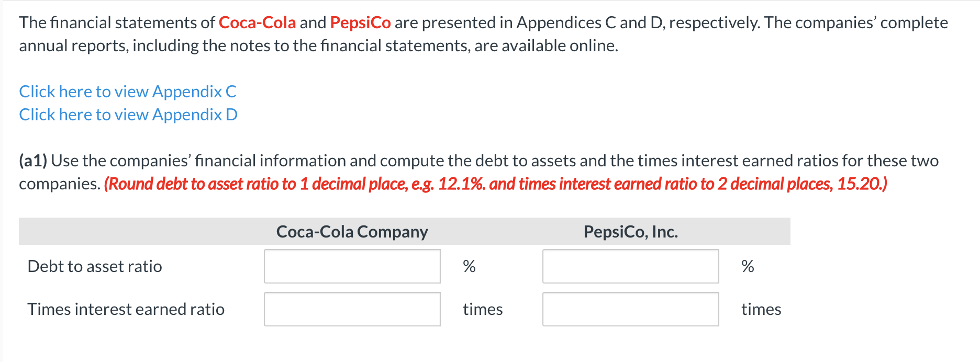This screenshot has width=980, height=362.
Task: Select the red PepsiCo company name text
Action: (359, 22)
